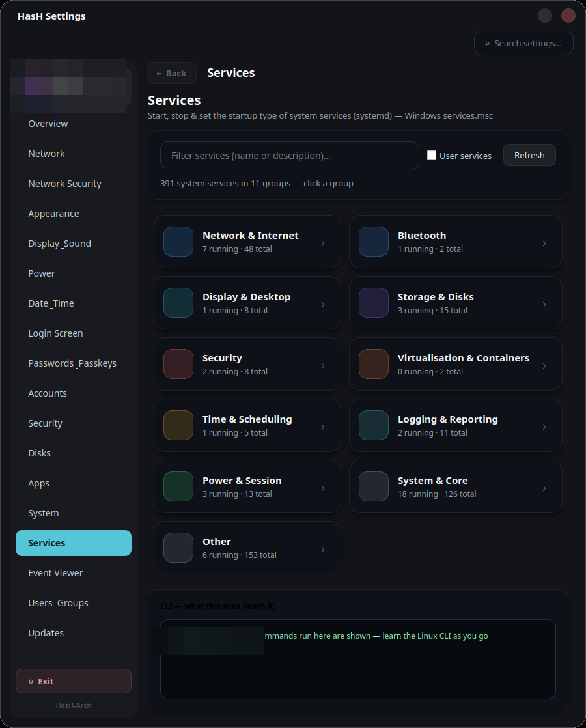The width and height of the screenshot is (586, 728).
Task: Click the HasH Settings window title
Action: (x=51, y=16)
